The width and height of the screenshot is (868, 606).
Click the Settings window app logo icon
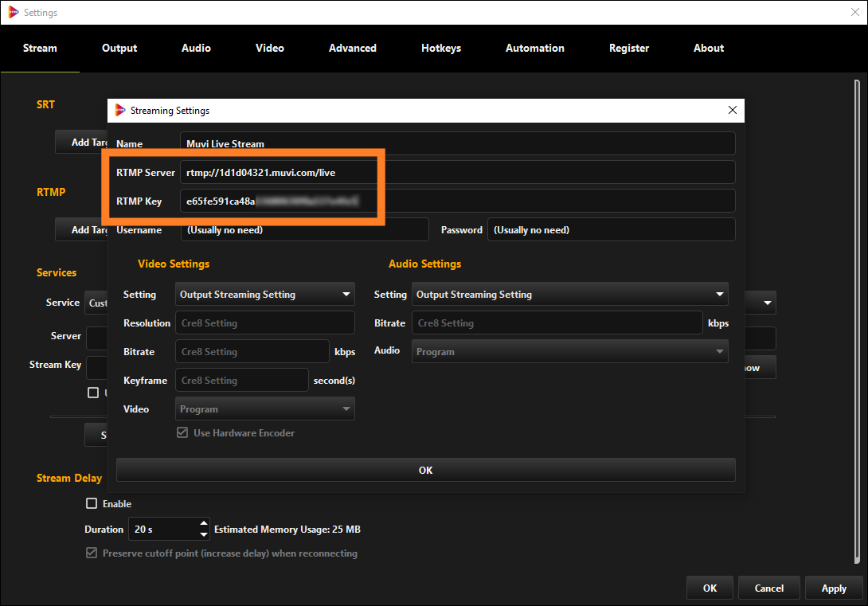click(14, 12)
